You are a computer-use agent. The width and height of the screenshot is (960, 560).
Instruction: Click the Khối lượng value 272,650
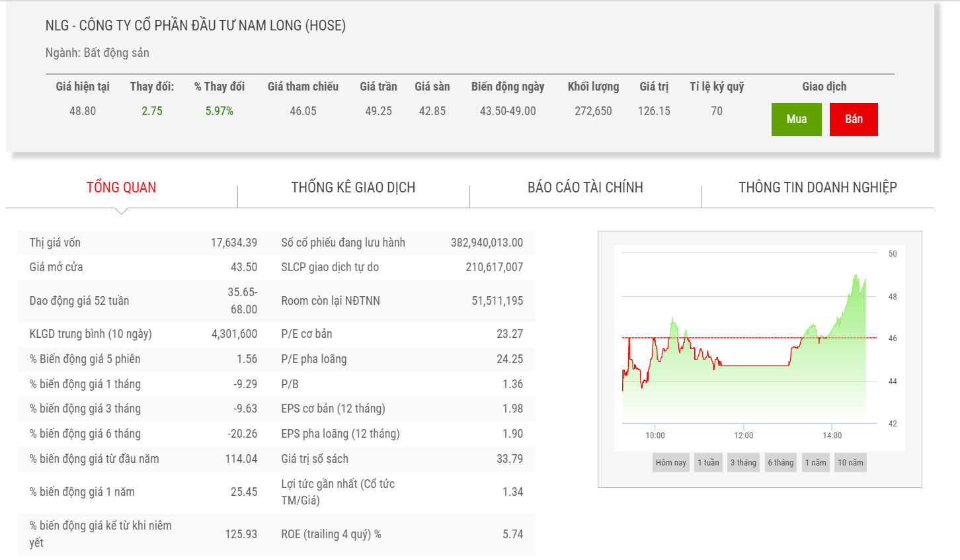(593, 111)
